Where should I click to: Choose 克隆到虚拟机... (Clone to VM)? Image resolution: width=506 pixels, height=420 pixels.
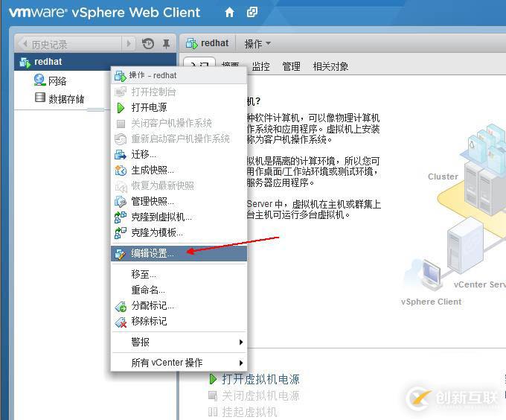(179, 217)
